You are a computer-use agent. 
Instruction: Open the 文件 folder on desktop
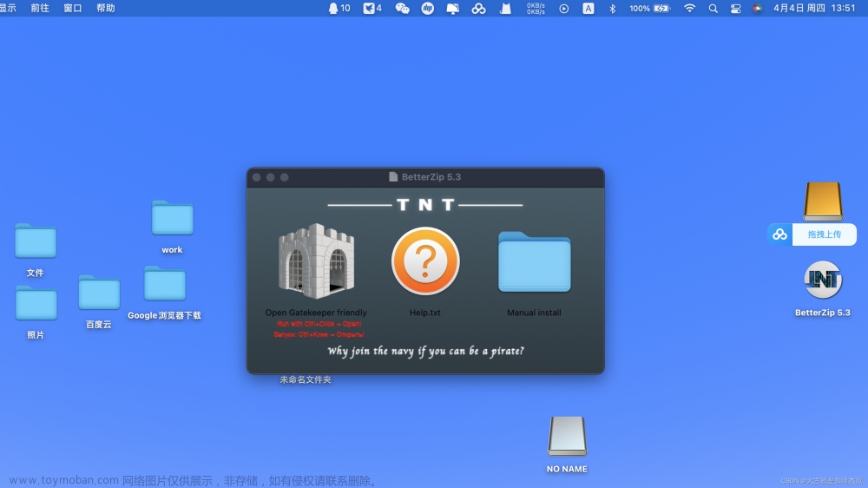36,241
